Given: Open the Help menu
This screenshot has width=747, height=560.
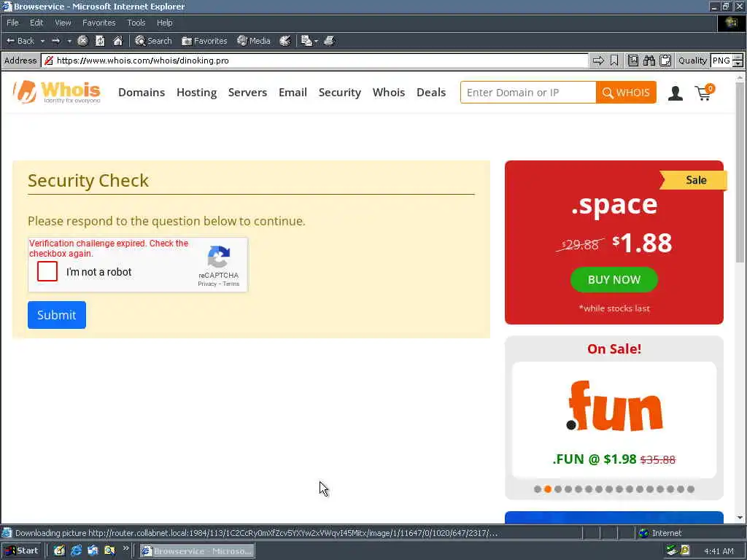Looking at the screenshot, I should [164, 23].
